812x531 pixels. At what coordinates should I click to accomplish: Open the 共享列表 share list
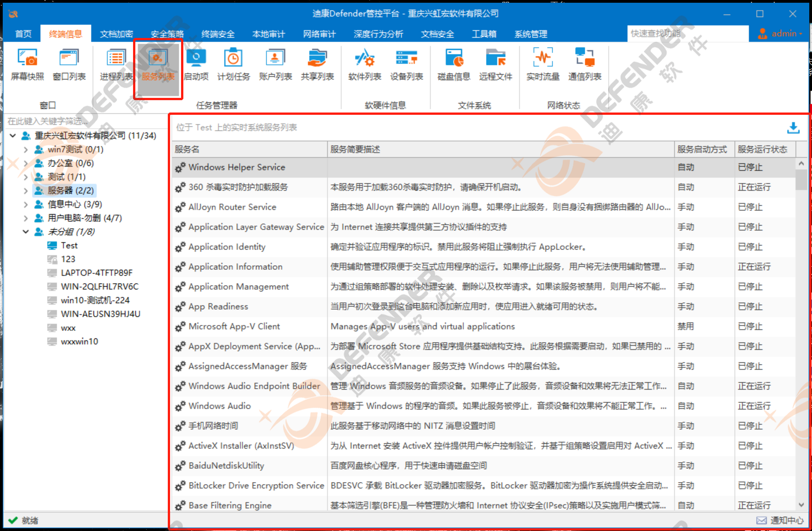tap(317, 64)
